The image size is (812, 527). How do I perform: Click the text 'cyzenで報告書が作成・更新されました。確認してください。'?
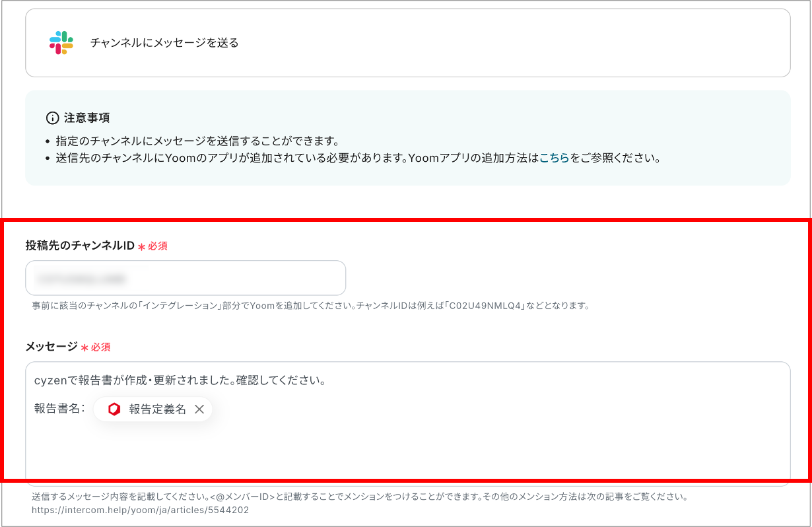click(180, 381)
